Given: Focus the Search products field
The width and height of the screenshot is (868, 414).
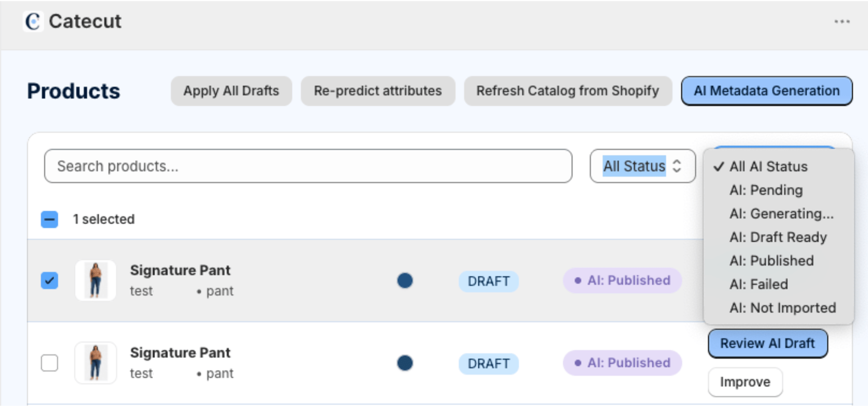Looking at the screenshot, I should tap(308, 166).
